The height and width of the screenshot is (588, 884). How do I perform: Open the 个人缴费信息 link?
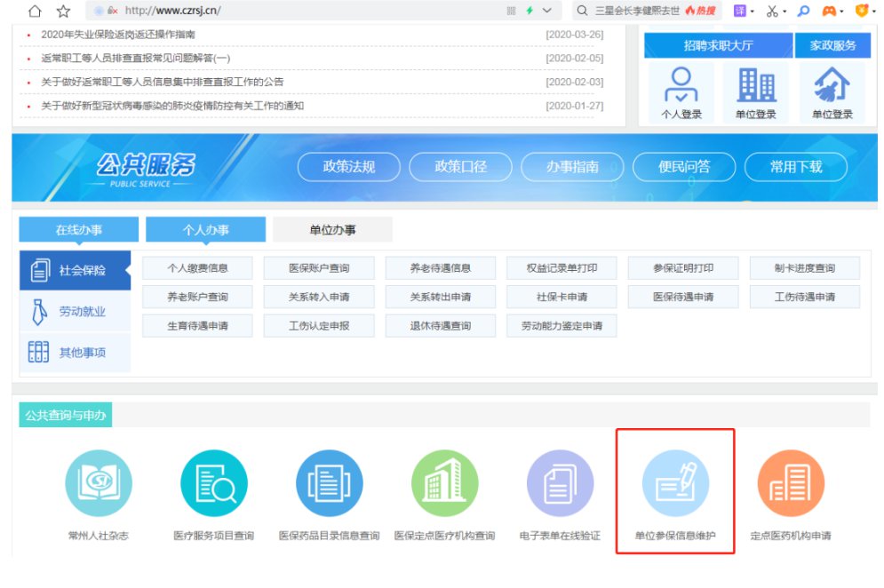[197, 268]
